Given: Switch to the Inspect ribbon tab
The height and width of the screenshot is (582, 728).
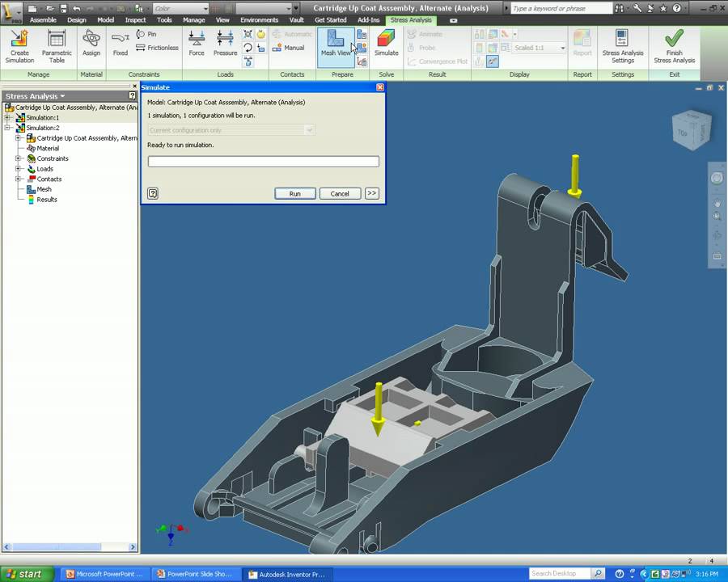Looking at the screenshot, I should (136, 20).
